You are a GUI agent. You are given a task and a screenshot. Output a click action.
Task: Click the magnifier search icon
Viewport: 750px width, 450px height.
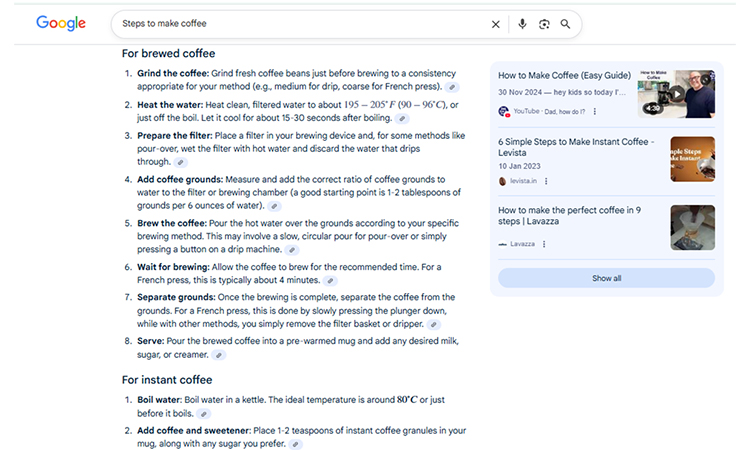point(566,24)
